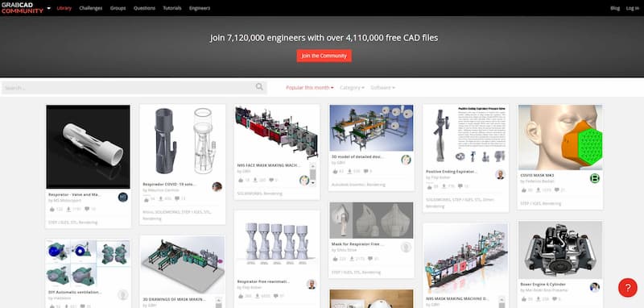The width and height of the screenshot is (644, 308).
Task: Open Respirator - Valve and Ma... model thumbnail
Action: (88, 147)
